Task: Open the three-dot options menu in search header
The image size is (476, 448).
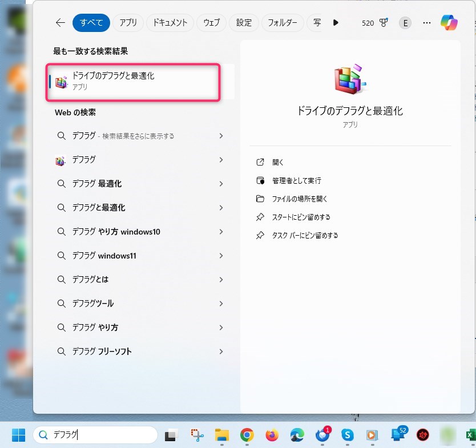Action: tap(426, 23)
